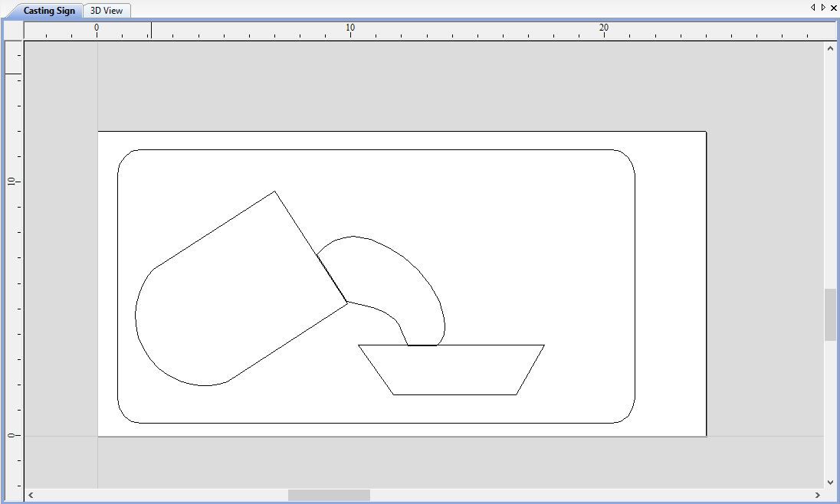Click the horizontal scrollbar right arrow
The height and width of the screenshot is (504, 840).
(x=818, y=495)
